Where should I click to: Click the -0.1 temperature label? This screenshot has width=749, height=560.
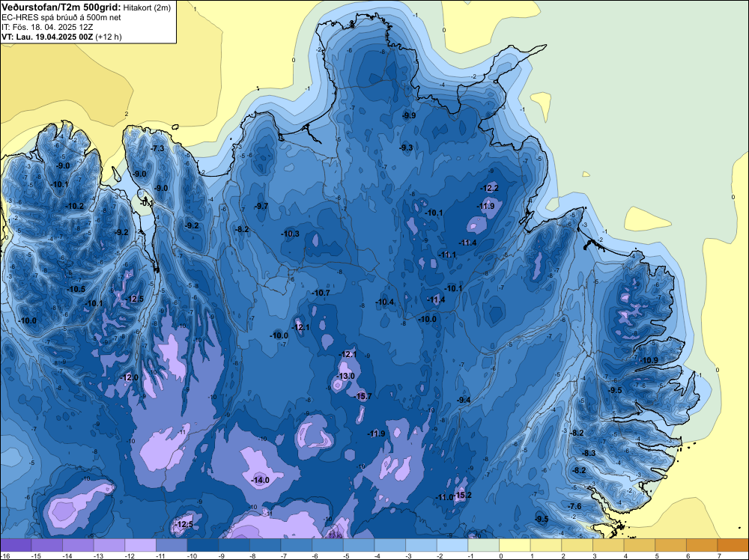pyautogui.click(x=147, y=204)
